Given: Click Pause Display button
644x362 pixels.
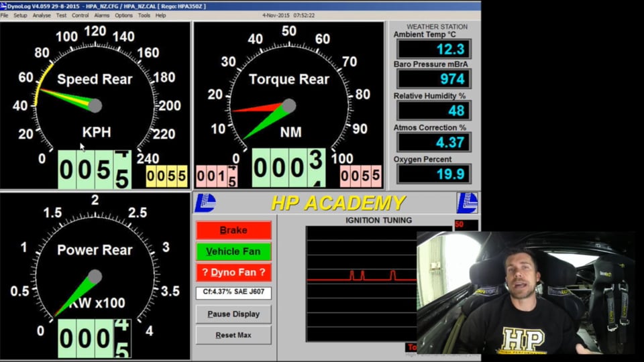Looking at the screenshot, I should click(x=233, y=314).
